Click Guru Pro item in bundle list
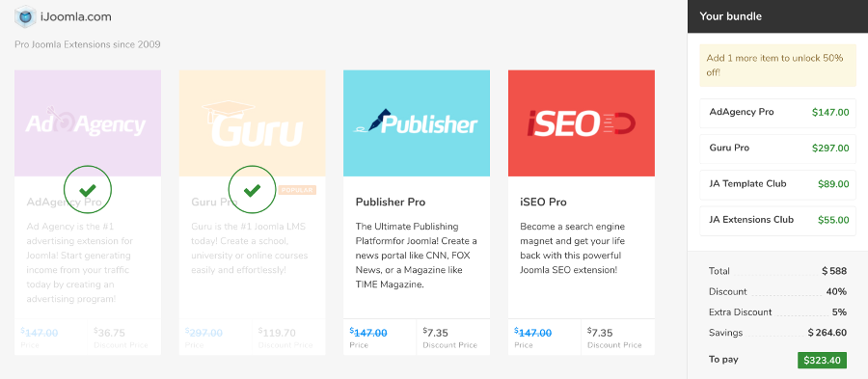The image size is (868, 379). 777,149
